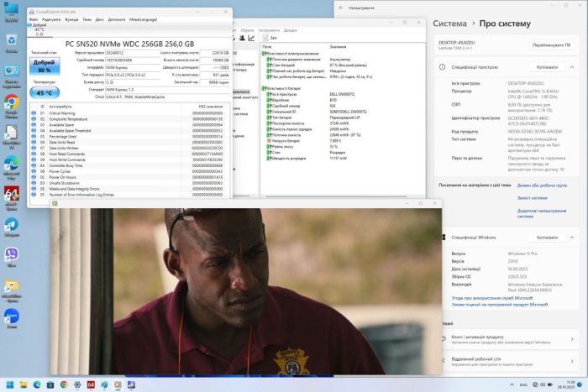This screenshot has width=588, height=392.
Task: Select the Power On Hours attribute row
Action: (129, 177)
